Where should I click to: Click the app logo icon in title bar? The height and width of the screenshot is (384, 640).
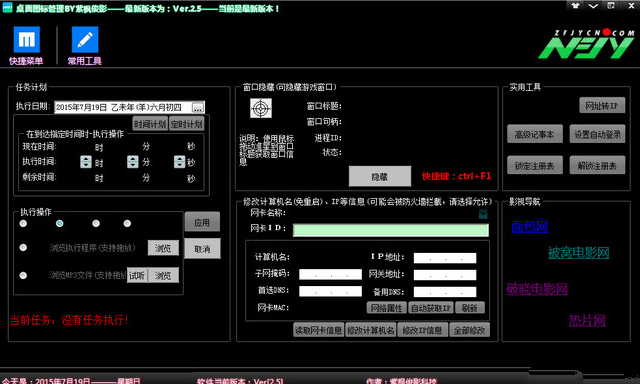pos(7,8)
